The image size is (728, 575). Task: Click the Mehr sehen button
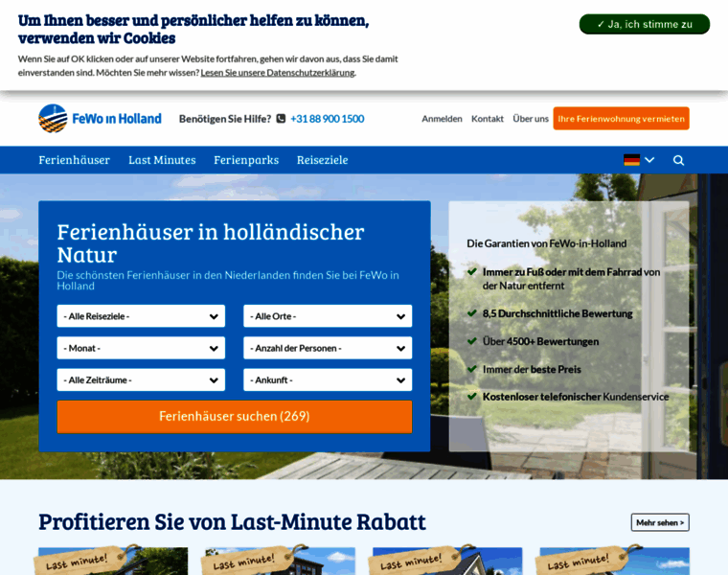pos(660,522)
